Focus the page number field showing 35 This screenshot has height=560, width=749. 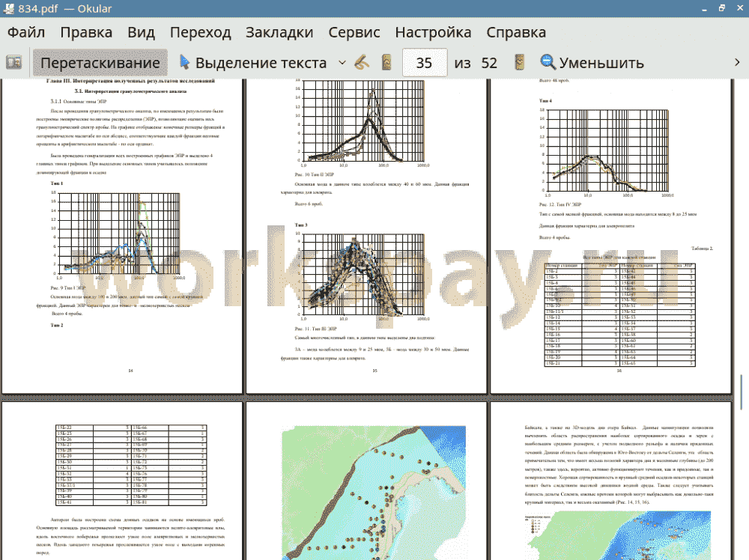tap(425, 63)
